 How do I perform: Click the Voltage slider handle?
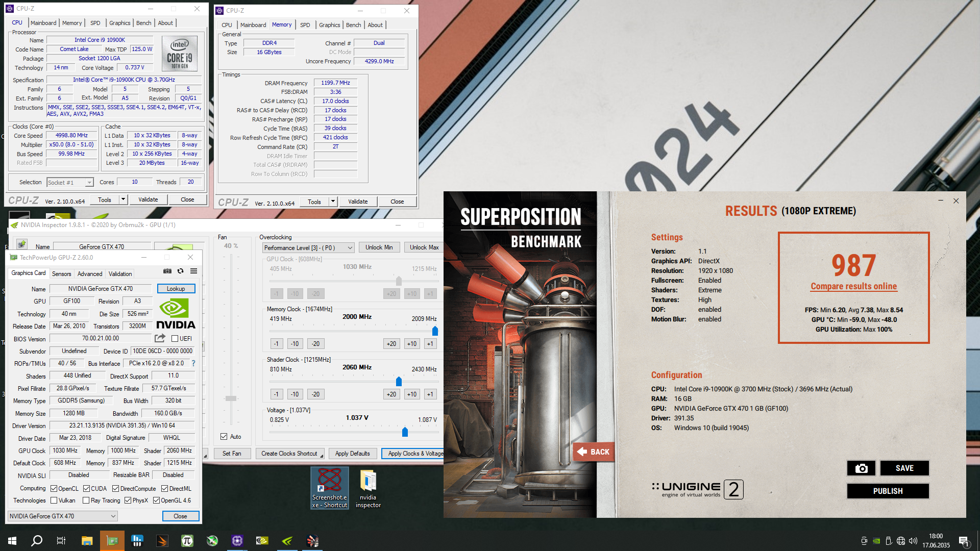[x=405, y=432]
